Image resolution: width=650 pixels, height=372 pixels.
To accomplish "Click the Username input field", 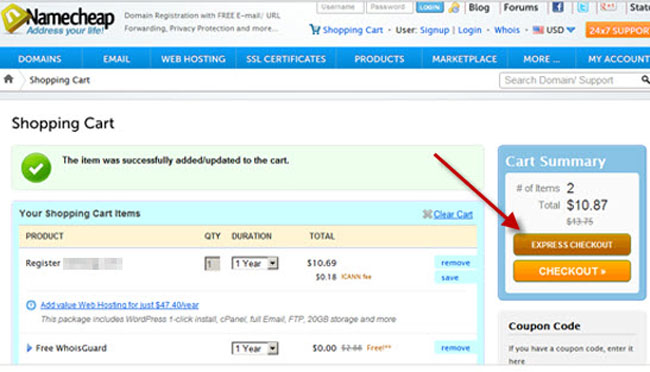I will click(x=340, y=7).
